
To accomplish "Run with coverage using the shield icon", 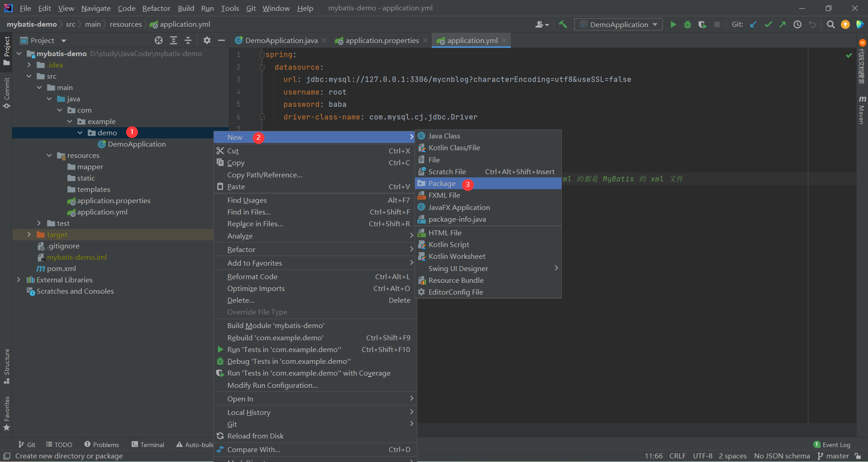I will (702, 24).
